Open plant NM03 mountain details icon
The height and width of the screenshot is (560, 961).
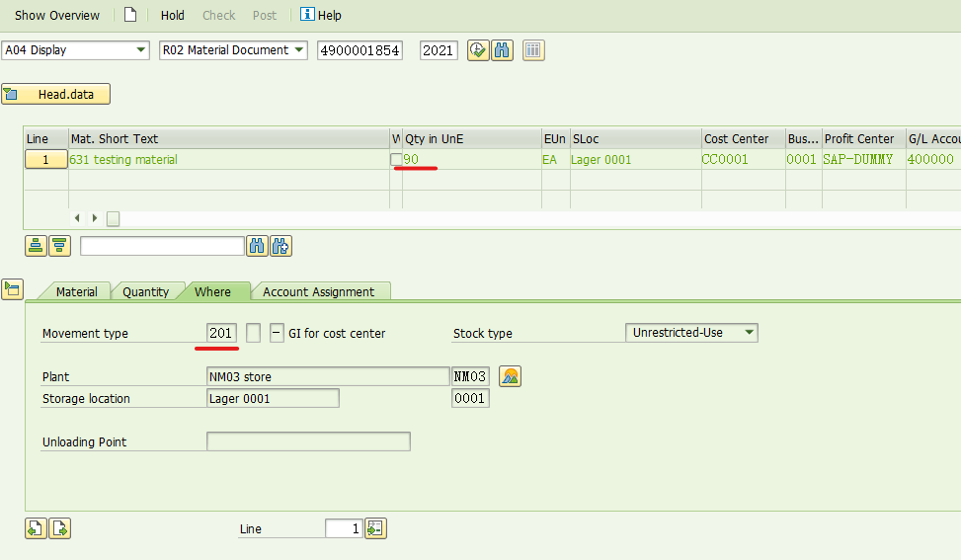(x=510, y=376)
